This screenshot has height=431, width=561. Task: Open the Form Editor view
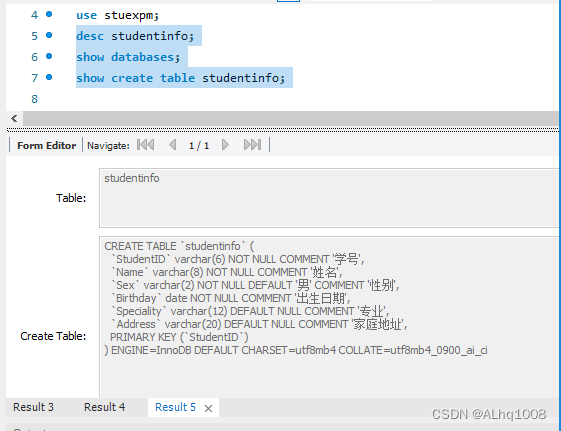tap(47, 146)
